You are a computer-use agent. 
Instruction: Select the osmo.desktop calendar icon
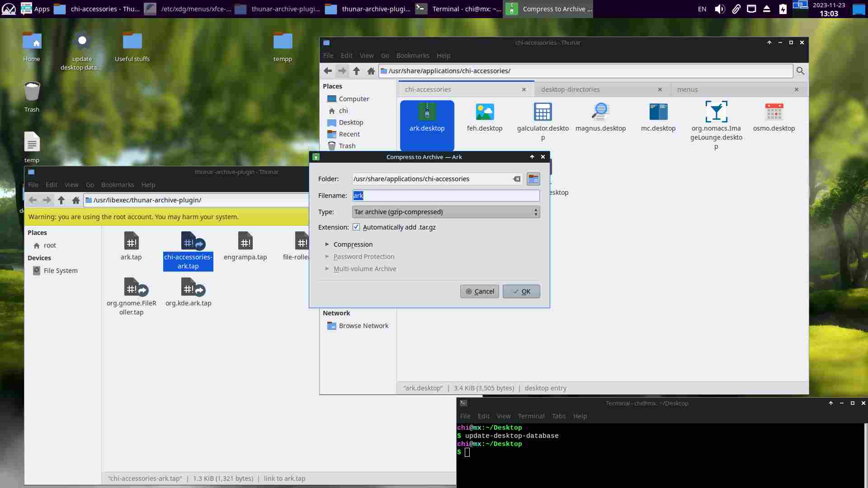[x=774, y=113]
